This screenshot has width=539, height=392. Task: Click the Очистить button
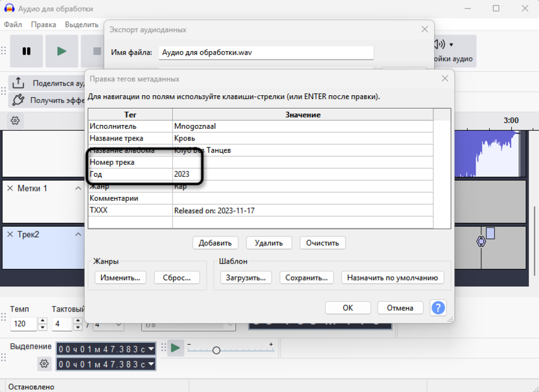(x=323, y=243)
